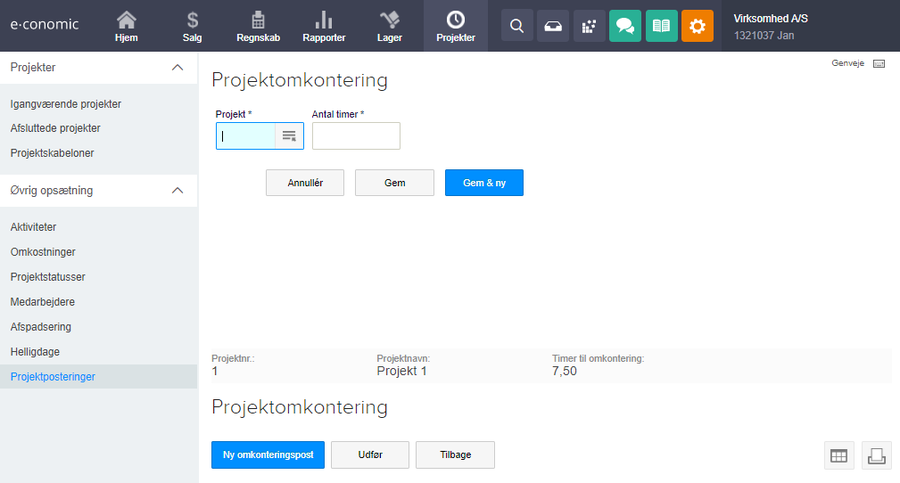This screenshot has height=483, width=900.
Task: Open Afsluttede projekter link
Action: (x=55, y=128)
